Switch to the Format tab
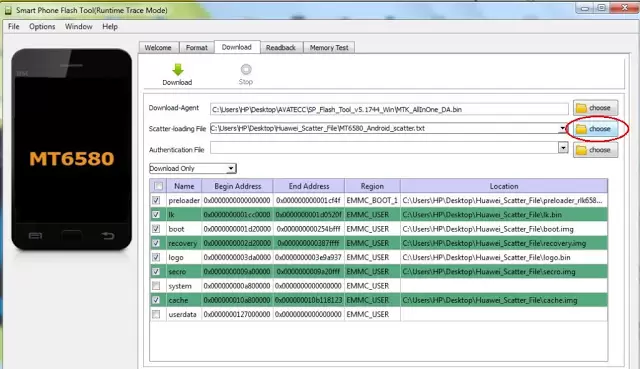The height and width of the screenshot is (369, 640). (197, 47)
